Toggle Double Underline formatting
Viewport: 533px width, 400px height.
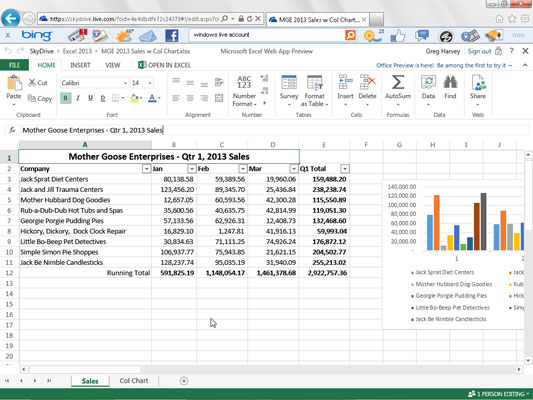coord(103,98)
